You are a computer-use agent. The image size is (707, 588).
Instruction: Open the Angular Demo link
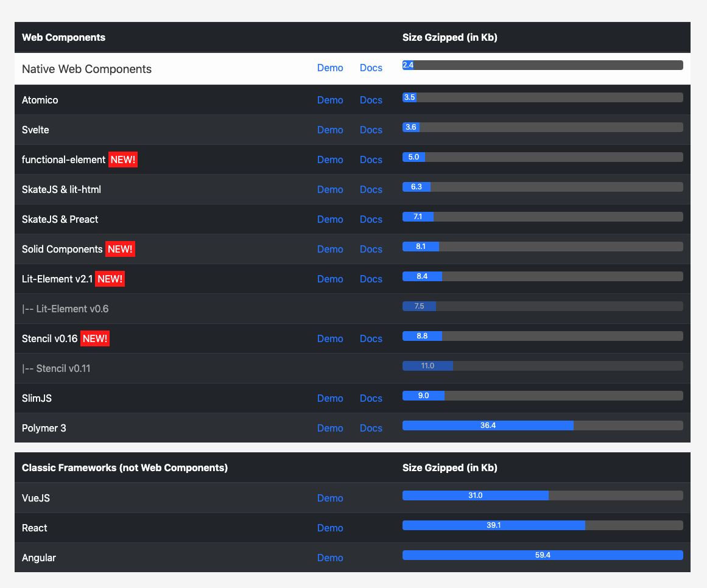point(330,558)
